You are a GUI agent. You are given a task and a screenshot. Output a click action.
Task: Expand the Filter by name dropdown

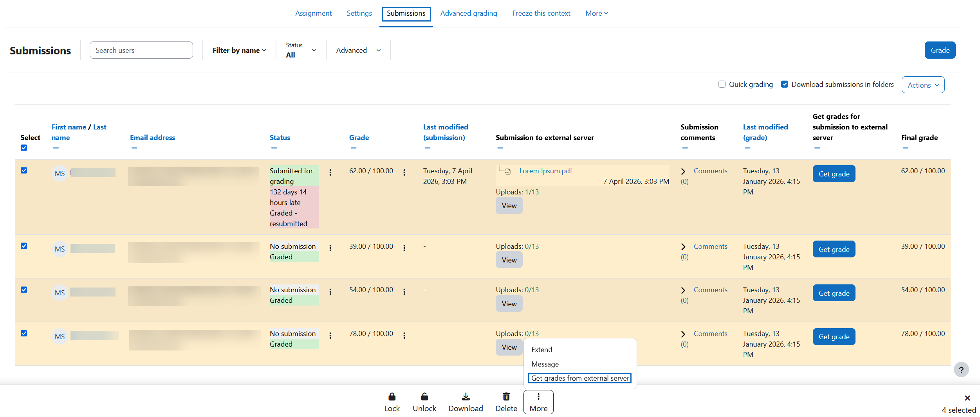(239, 50)
